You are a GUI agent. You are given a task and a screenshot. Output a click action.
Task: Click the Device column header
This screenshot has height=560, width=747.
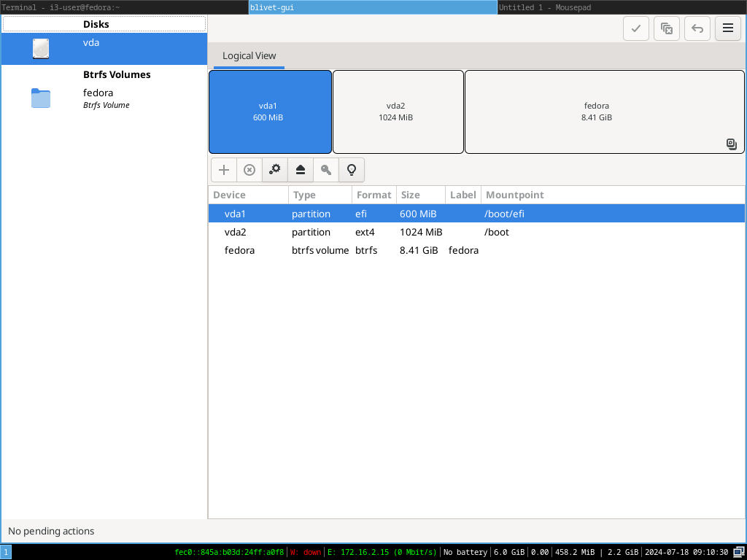[249, 195]
